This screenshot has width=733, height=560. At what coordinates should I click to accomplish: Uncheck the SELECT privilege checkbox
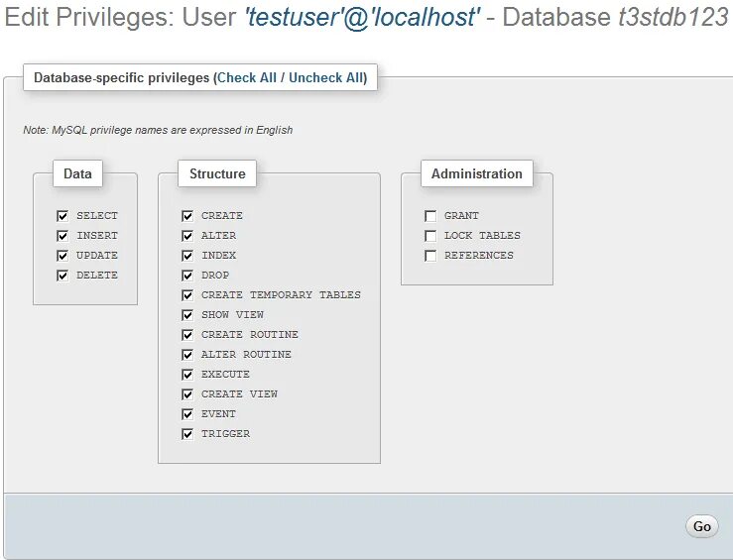(62, 216)
